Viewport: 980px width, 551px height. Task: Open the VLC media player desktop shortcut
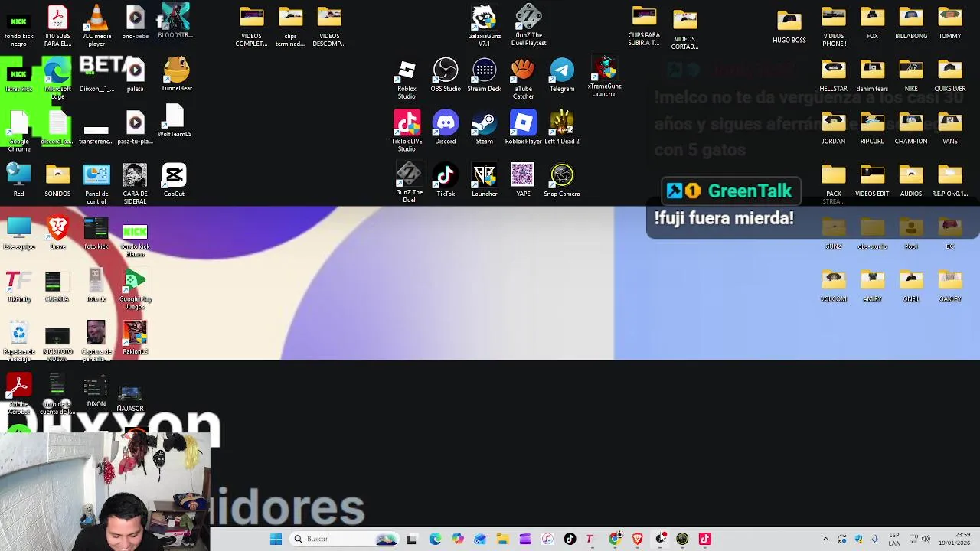click(x=96, y=25)
